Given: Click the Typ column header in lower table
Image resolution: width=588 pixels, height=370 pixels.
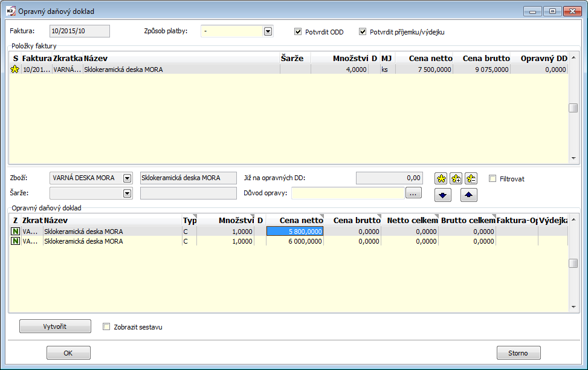Looking at the screenshot, I should (189, 220).
